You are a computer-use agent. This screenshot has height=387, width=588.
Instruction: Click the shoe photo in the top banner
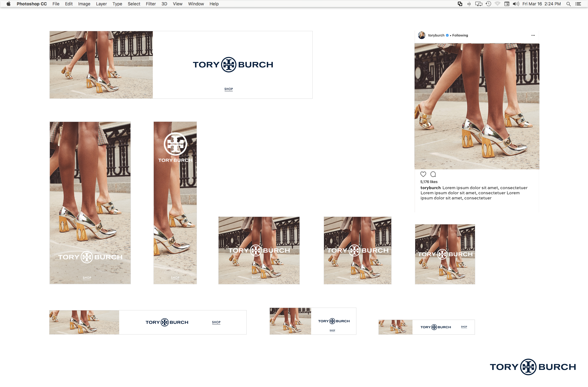point(101,65)
